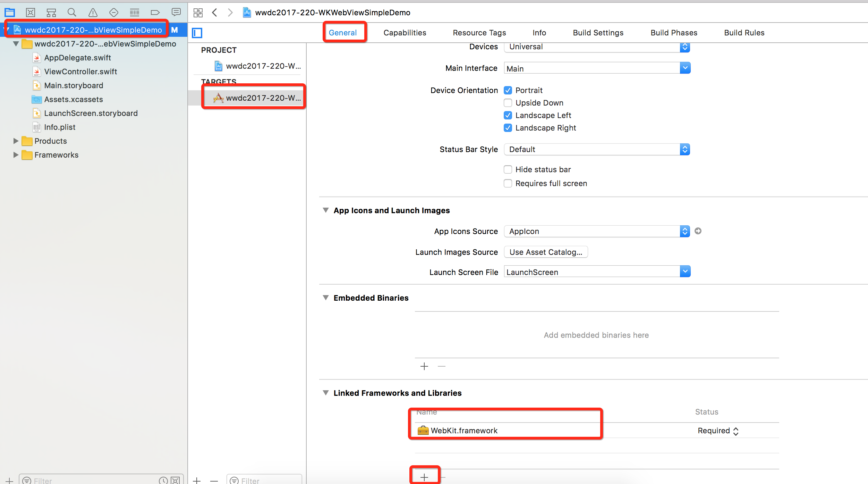Open the Find navigator magnifier icon
Viewport: 868px width, 484px height.
(72, 12)
